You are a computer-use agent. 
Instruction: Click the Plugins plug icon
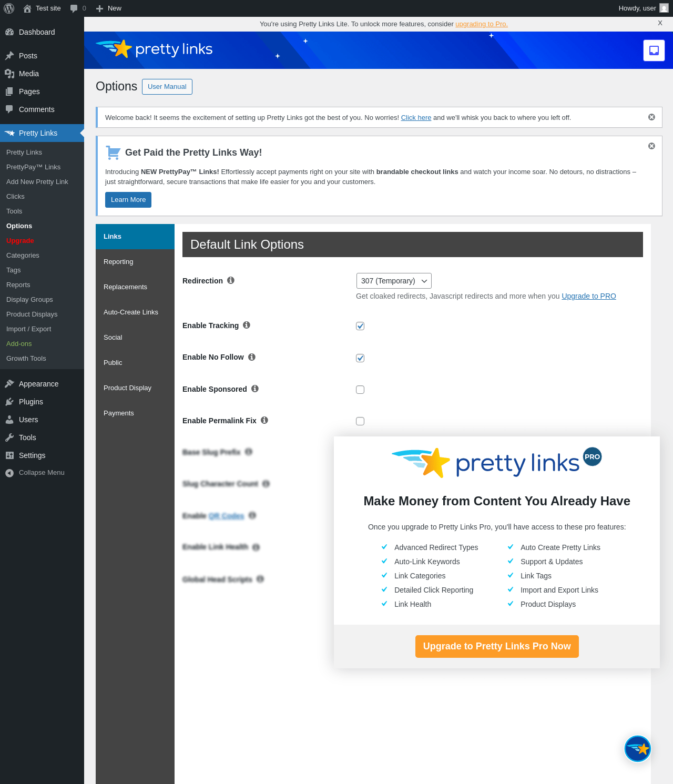pos(9,402)
